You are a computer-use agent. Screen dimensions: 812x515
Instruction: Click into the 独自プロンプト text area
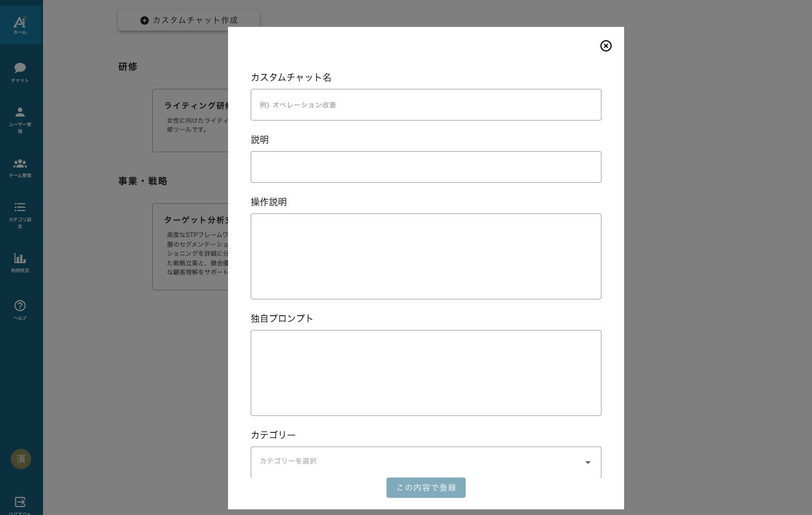point(426,373)
